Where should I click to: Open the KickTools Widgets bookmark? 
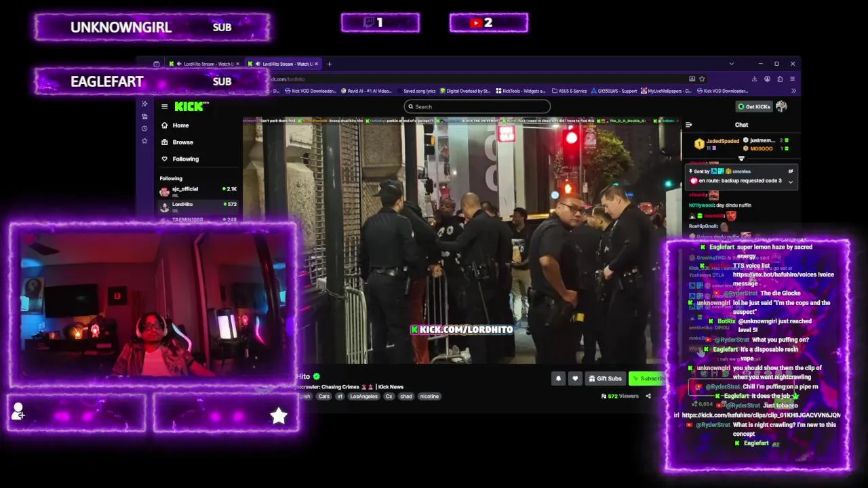click(x=521, y=91)
